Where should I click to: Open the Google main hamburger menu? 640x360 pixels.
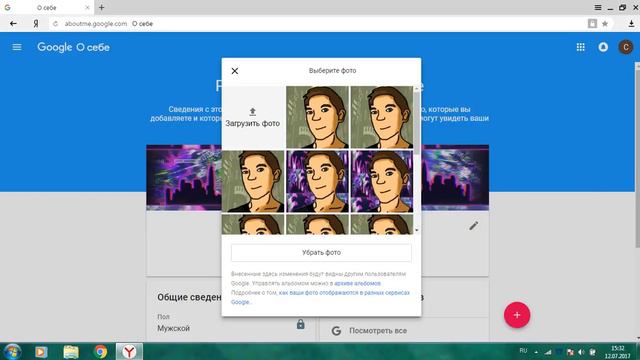17,47
